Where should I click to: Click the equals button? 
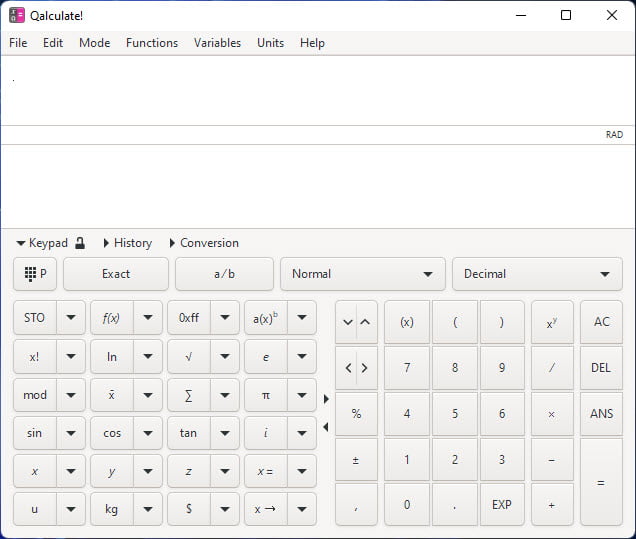pyautogui.click(x=602, y=482)
